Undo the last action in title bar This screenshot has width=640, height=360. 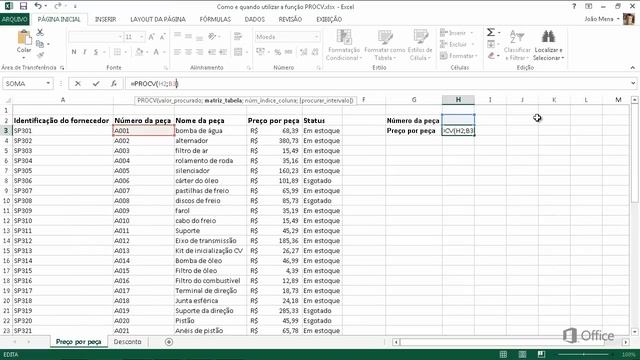point(38,6)
